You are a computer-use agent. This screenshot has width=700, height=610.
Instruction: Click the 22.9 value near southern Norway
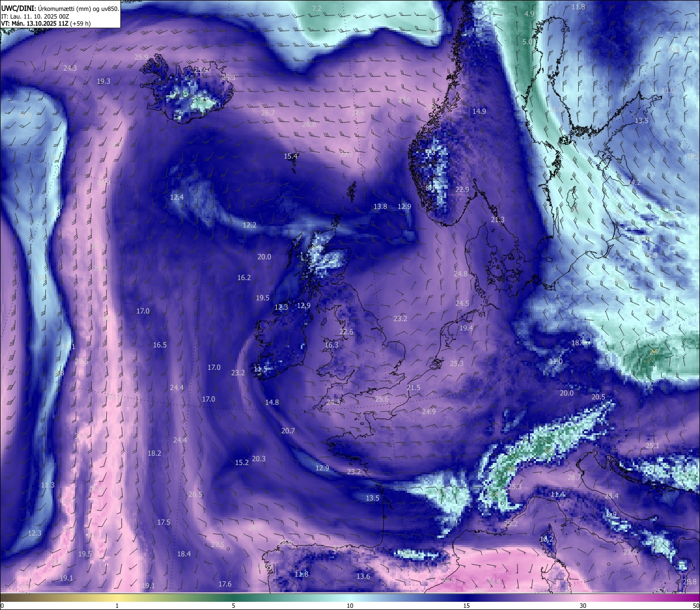click(463, 189)
